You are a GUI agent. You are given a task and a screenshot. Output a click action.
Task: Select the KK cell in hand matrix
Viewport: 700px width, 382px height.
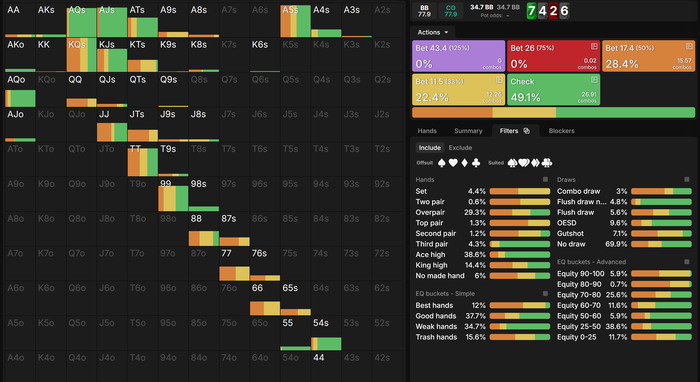click(x=51, y=55)
